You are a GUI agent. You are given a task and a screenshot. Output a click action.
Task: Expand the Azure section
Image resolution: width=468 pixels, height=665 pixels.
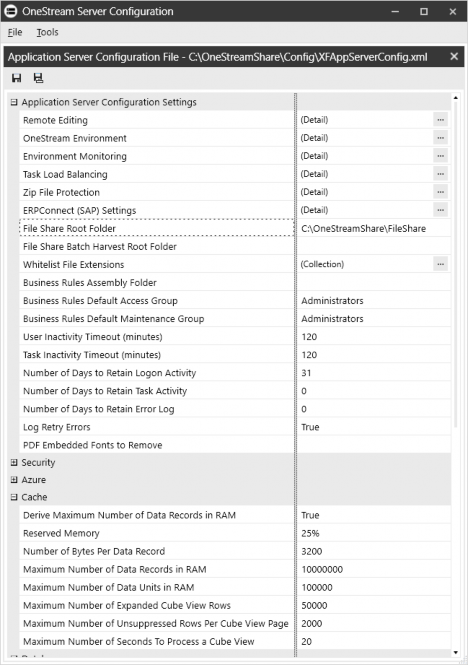(14, 480)
